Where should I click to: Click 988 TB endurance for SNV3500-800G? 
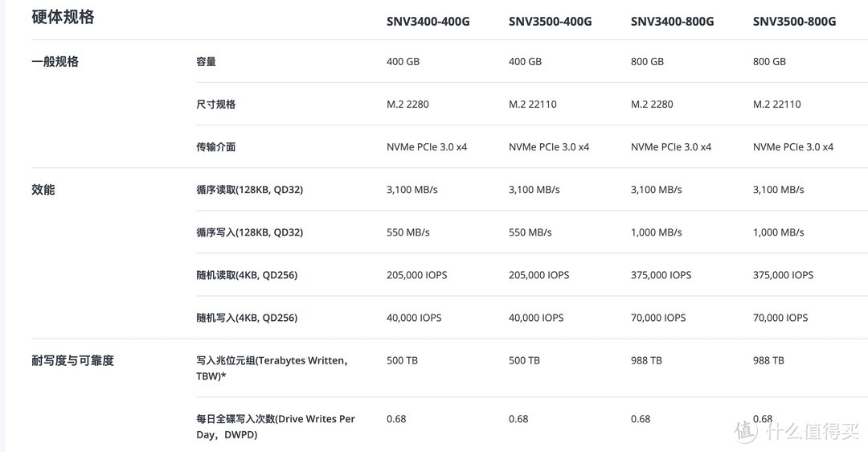(x=768, y=360)
